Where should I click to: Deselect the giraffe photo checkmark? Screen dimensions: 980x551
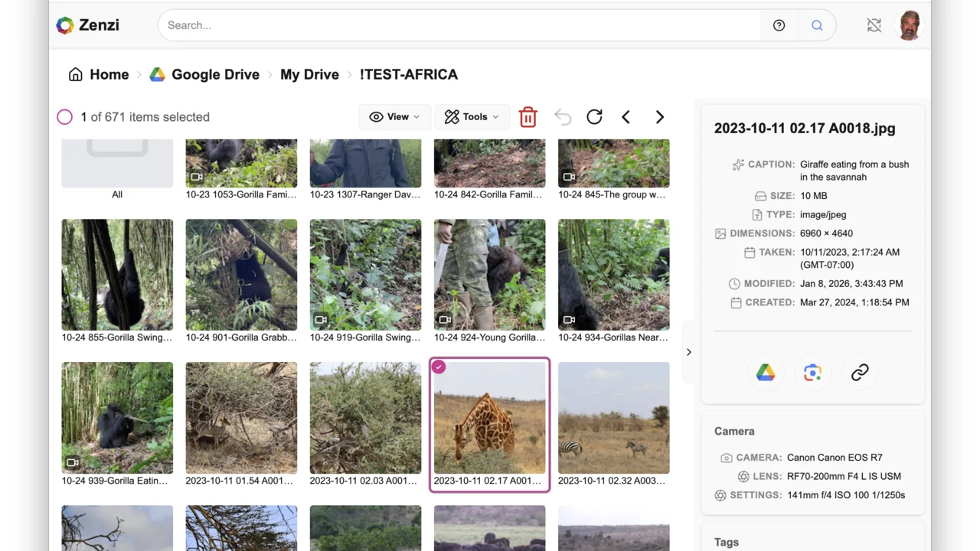(439, 367)
